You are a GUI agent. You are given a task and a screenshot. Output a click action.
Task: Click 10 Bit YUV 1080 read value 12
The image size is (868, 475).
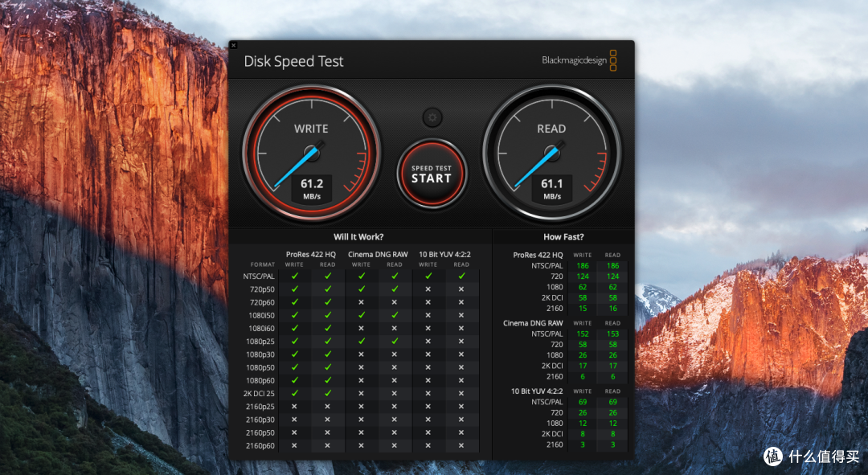(x=612, y=424)
